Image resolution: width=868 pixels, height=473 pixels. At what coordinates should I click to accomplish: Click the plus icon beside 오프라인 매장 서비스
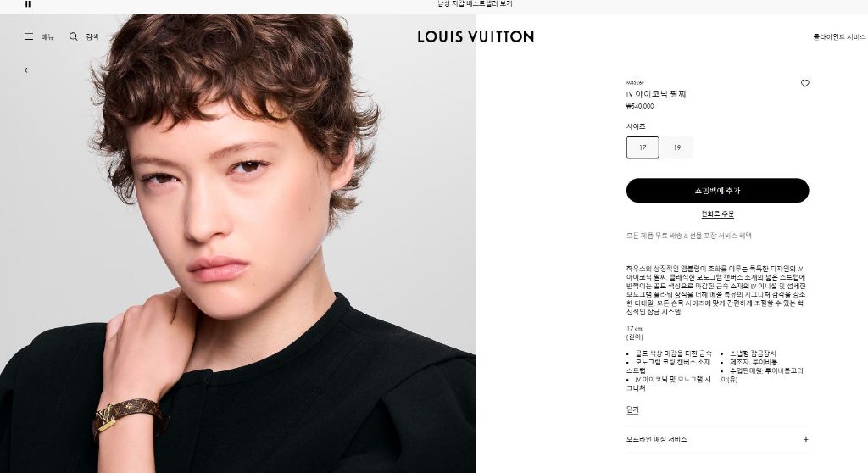click(x=805, y=439)
